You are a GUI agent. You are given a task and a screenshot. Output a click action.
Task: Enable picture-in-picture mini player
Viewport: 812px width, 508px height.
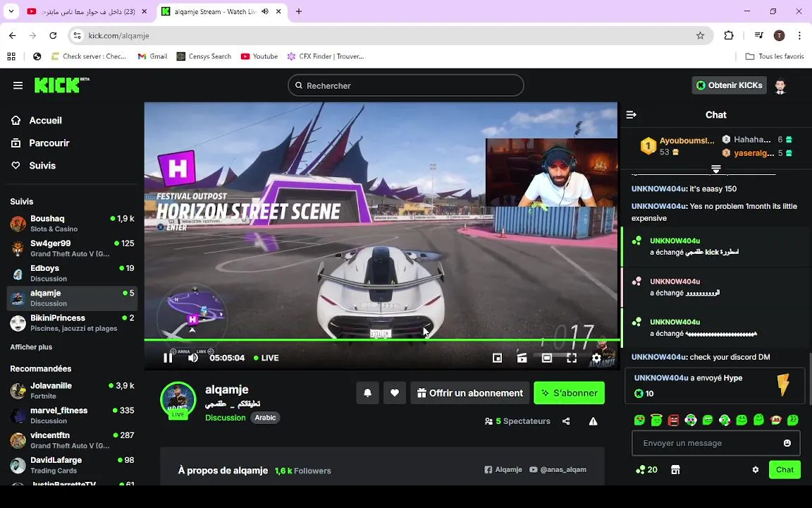coord(497,358)
